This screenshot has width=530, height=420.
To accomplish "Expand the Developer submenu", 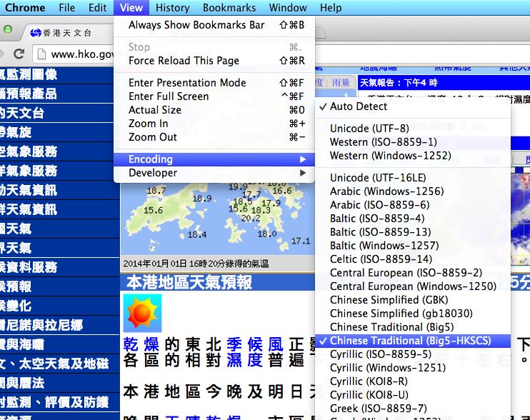I will (x=214, y=173).
